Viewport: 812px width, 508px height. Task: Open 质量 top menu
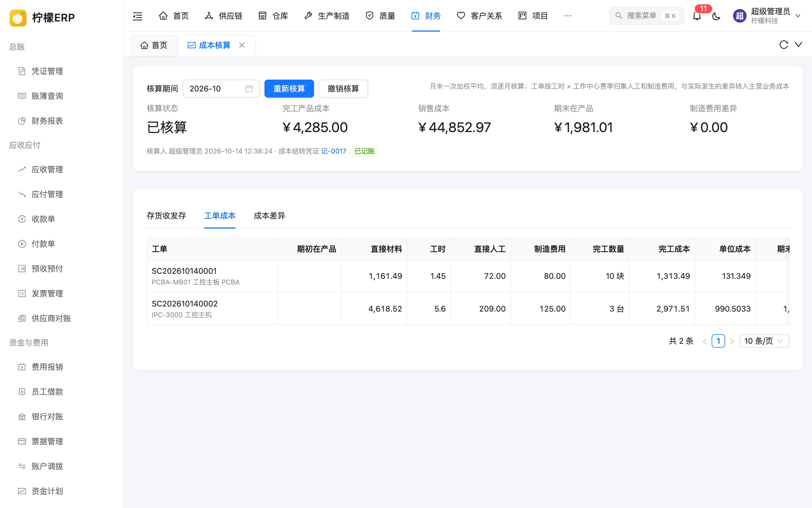[x=380, y=16]
